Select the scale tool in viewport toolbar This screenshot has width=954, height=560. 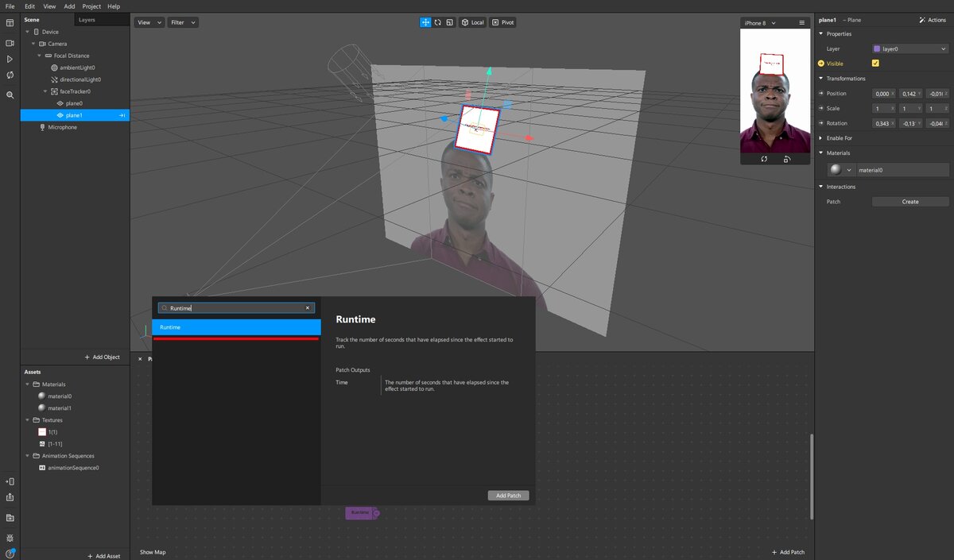449,22
